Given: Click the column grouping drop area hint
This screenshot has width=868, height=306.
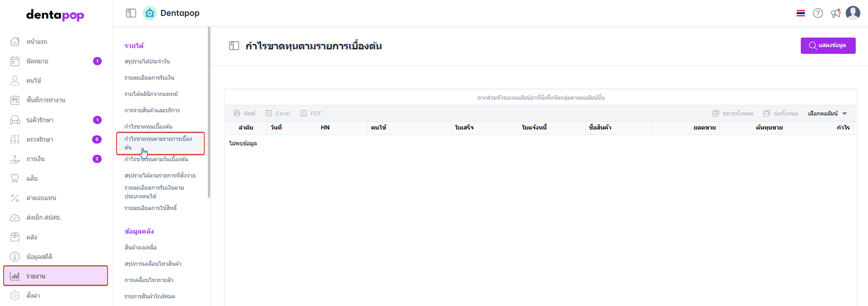Looking at the screenshot, I should (x=541, y=98).
